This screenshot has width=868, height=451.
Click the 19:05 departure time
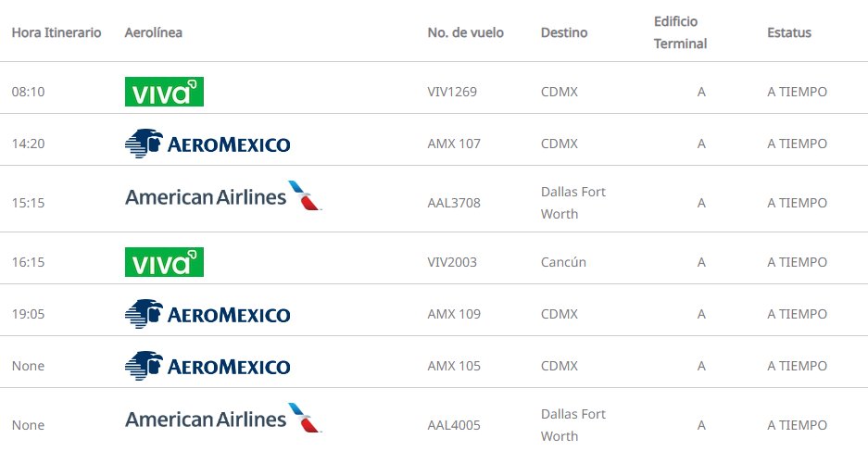tap(28, 314)
